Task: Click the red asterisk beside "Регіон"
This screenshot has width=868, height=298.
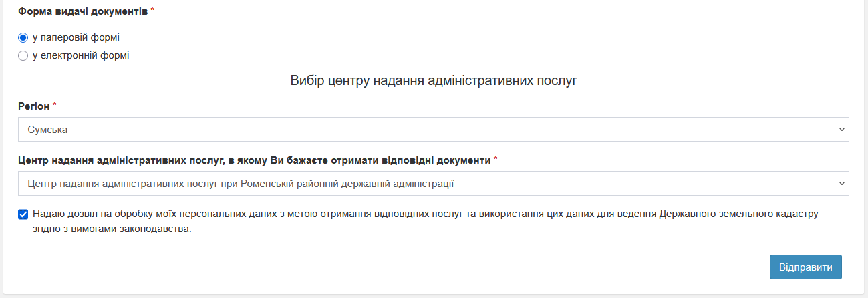Action: (55, 106)
